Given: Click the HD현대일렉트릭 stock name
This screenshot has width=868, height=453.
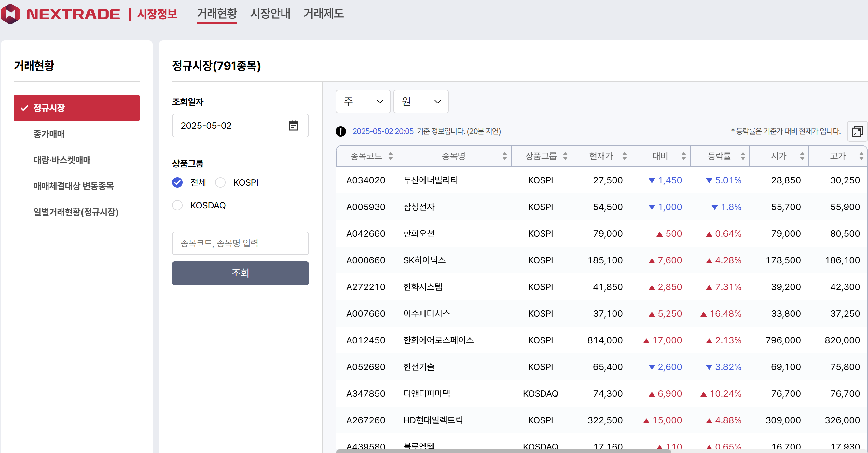Looking at the screenshot, I should [433, 420].
